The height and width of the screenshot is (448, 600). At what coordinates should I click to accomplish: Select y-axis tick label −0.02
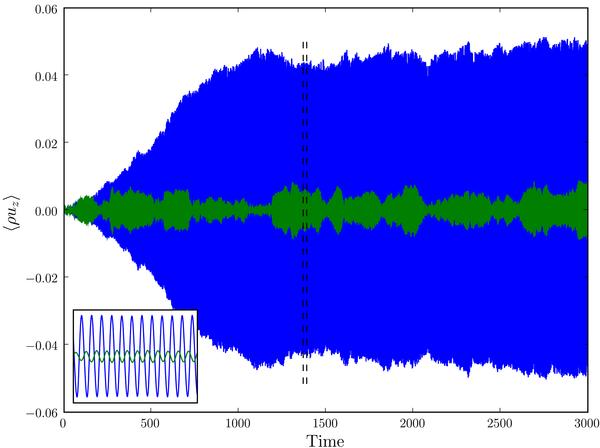point(37,278)
